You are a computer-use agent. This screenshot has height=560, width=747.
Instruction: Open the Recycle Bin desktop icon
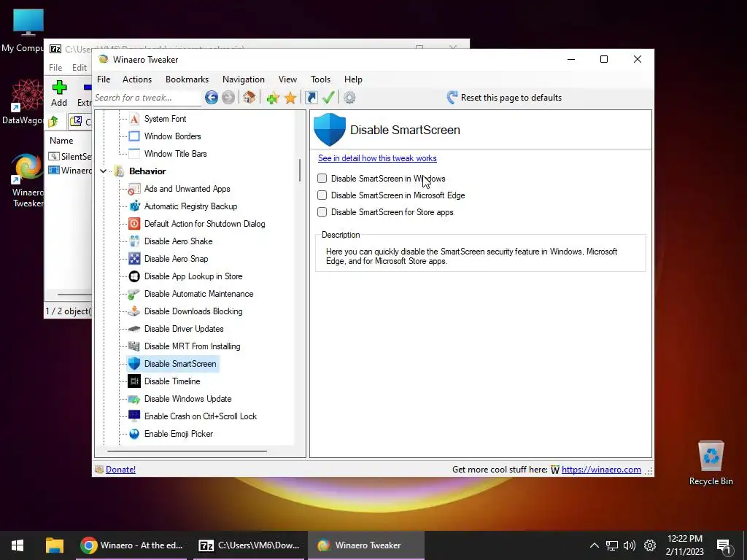[x=711, y=463]
